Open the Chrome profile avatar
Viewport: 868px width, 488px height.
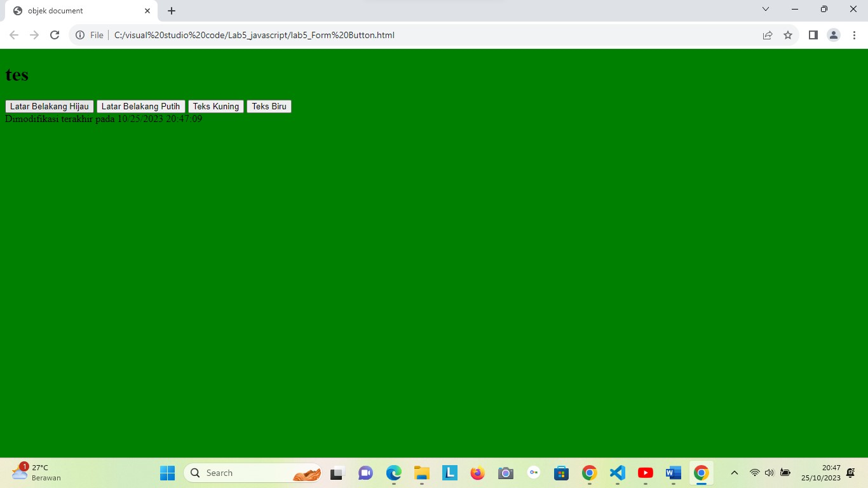click(833, 35)
